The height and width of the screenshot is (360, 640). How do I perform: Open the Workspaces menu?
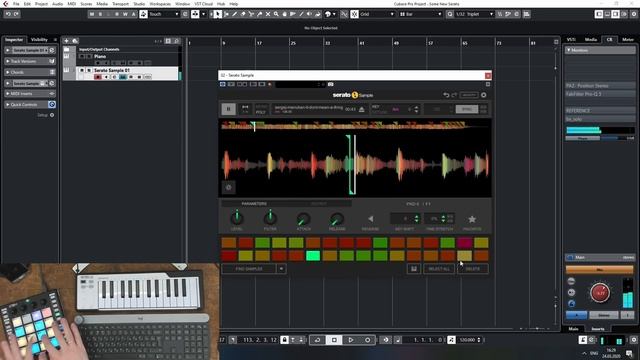coord(160,4)
